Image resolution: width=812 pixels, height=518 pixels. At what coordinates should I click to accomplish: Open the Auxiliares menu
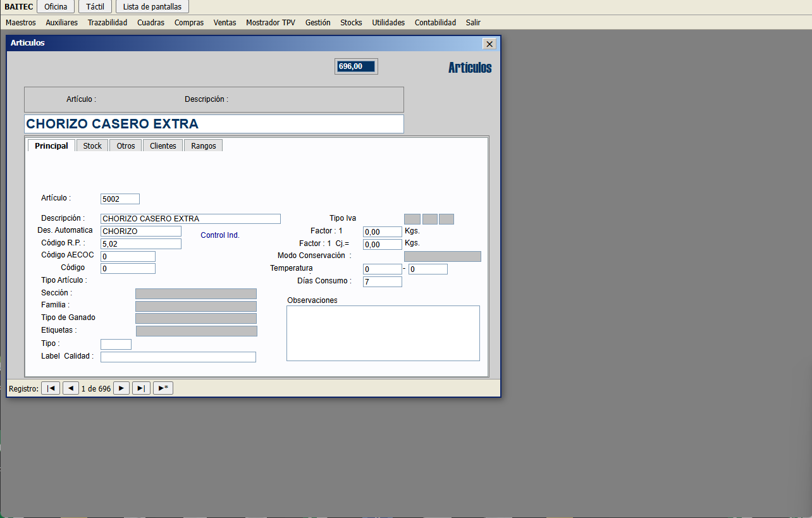[x=62, y=22]
